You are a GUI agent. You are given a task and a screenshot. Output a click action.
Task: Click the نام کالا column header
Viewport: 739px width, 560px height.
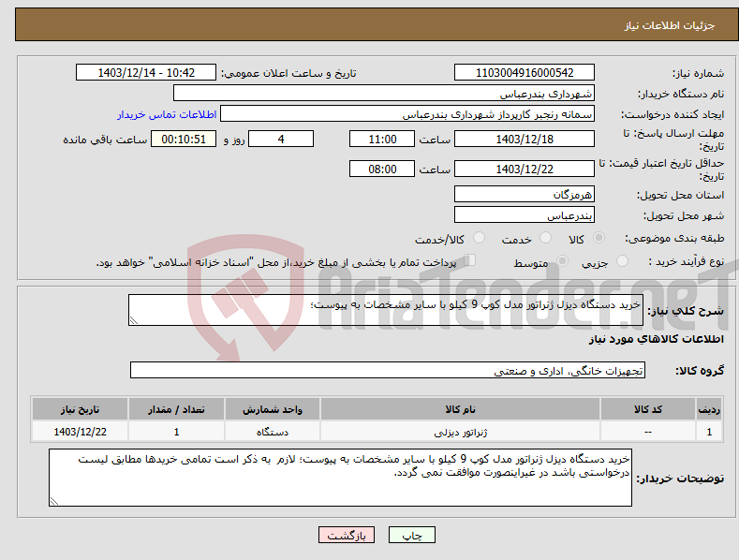[460, 409]
